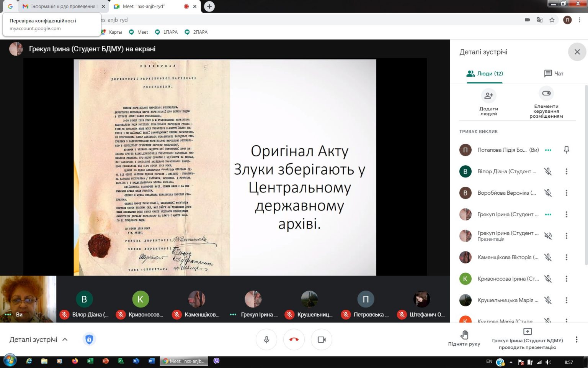The image size is (588, 368).
Task: Click the raise hand icon
Action: 464,335
